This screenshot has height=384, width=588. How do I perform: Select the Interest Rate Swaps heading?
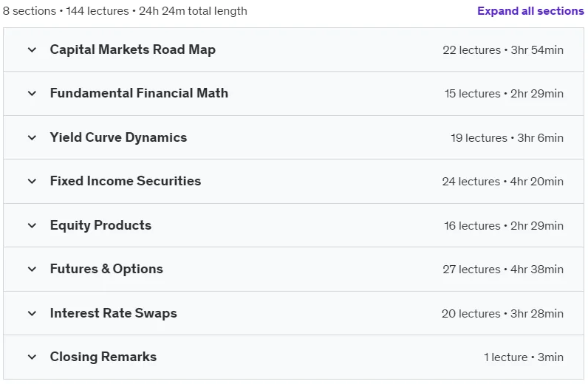[x=113, y=313]
